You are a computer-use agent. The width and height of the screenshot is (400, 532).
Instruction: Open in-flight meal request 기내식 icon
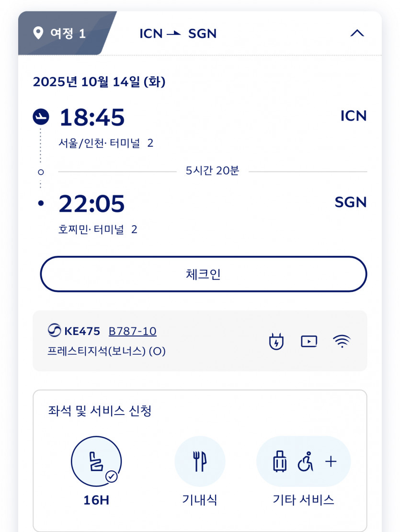(x=200, y=462)
